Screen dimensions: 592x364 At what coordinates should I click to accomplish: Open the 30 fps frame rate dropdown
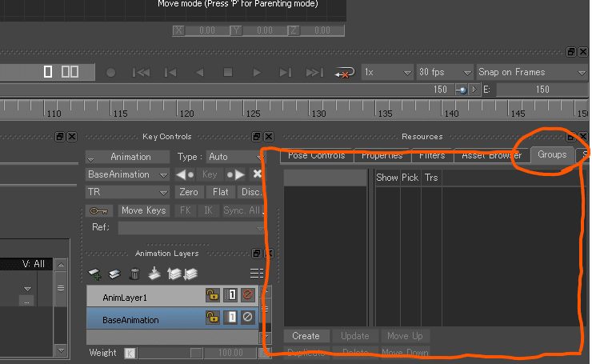tap(445, 72)
